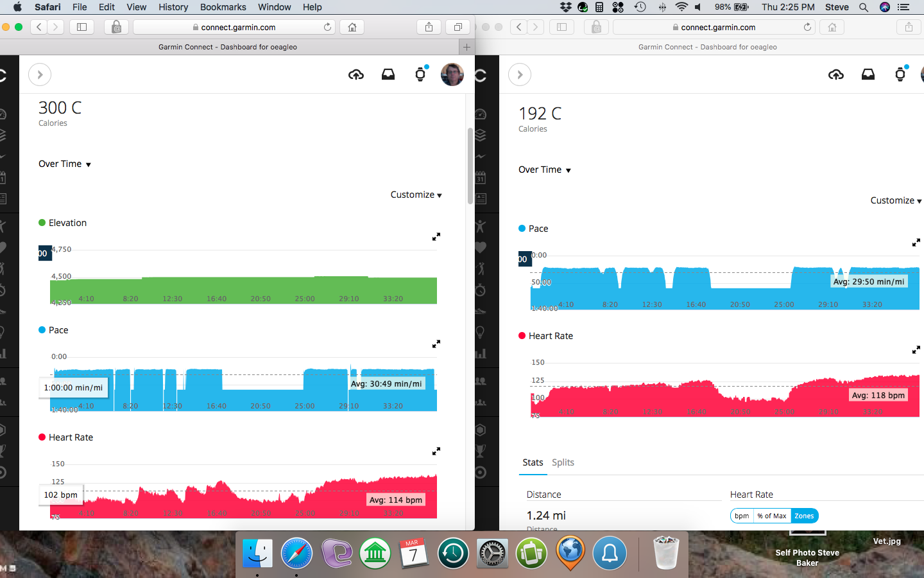The height and width of the screenshot is (578, 924).
Task: Enlarge left window Pace chart fullscreen
Action: pos(436,344)
